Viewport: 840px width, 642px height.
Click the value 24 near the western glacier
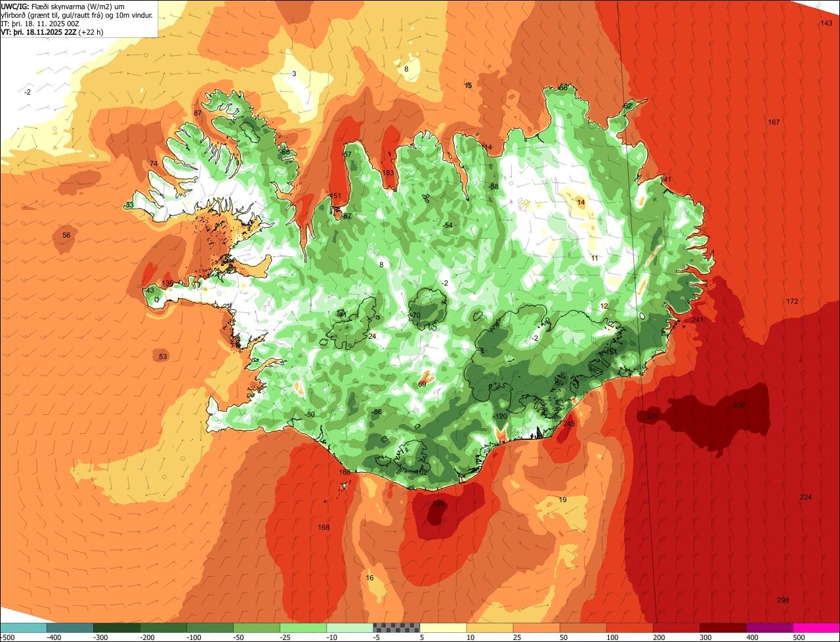[372, 336]
